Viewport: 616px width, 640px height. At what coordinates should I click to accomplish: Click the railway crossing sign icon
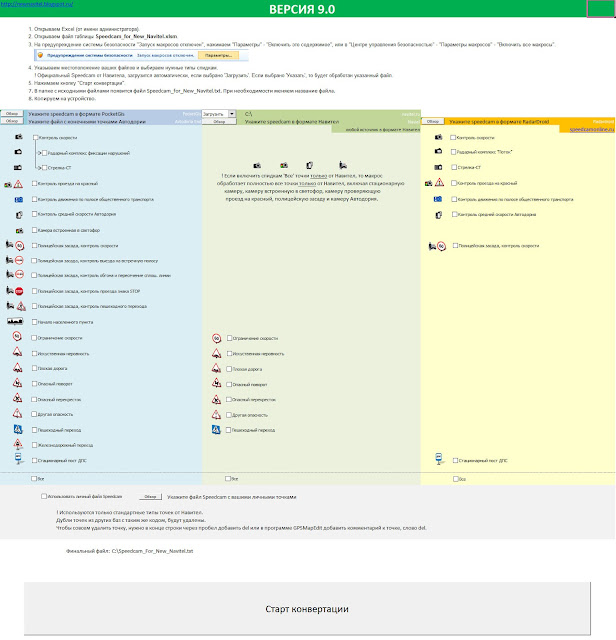[18, 444]
